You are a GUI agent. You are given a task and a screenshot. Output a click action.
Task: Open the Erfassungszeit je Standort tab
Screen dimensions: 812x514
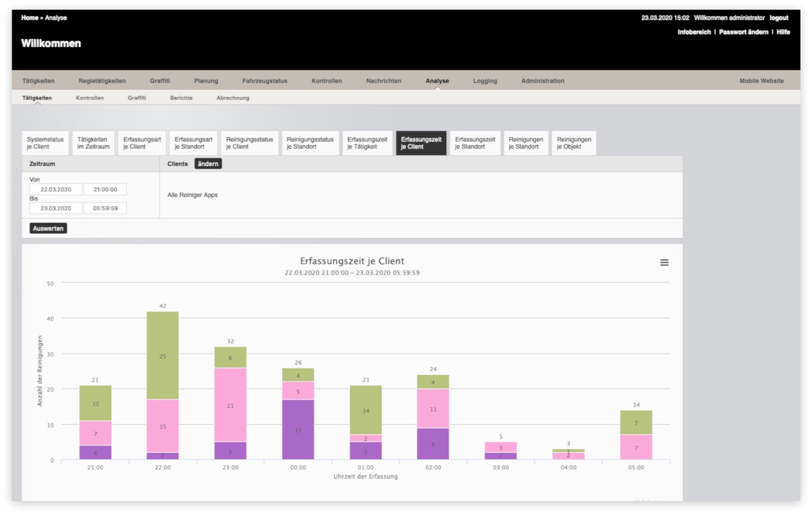pos(475,143)
